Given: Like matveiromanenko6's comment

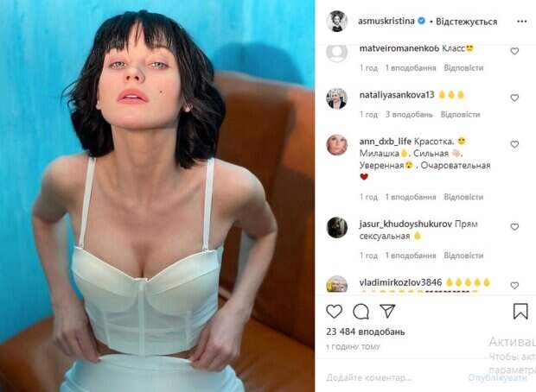Looking at the screenshot, I should 514,51.
